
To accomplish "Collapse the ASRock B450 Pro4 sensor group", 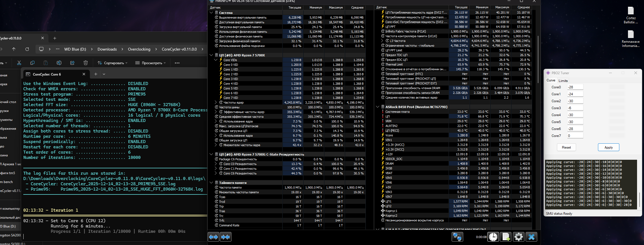I will coord(378,107).
